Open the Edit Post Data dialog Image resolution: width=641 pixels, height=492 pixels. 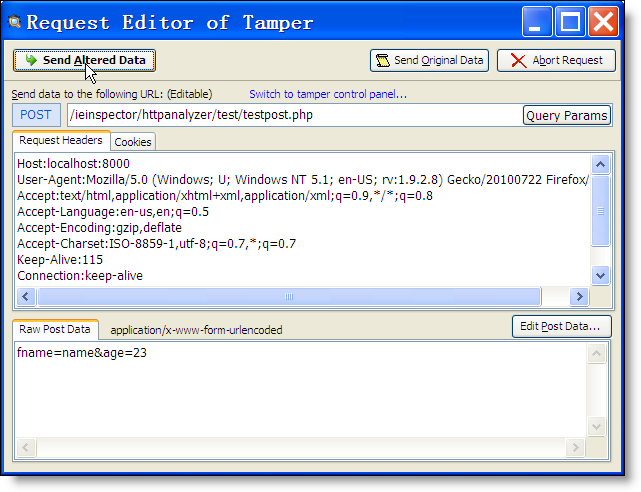(560, 326)
